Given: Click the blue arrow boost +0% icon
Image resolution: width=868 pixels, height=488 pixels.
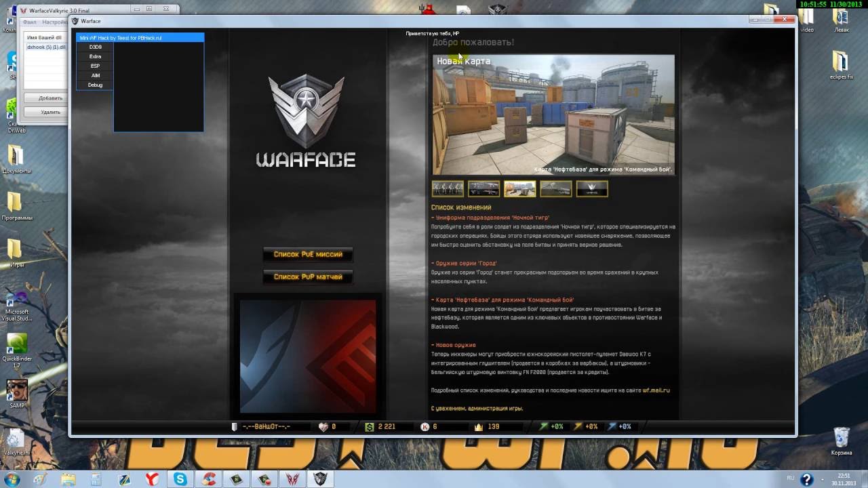Looking at the screenshot, I should [x=612, y=426].
